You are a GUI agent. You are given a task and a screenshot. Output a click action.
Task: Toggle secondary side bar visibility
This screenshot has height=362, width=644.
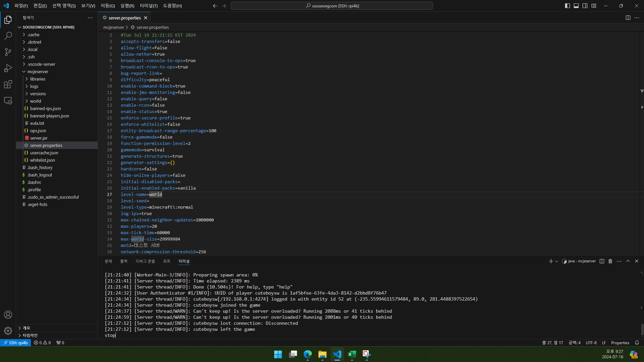[585, 6]
